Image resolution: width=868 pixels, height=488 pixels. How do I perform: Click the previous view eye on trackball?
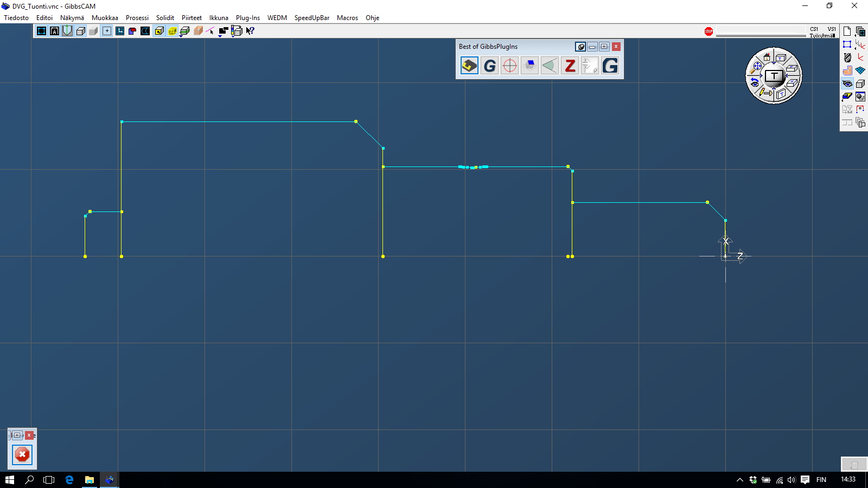pyautogui.click(x=754, y=82)
